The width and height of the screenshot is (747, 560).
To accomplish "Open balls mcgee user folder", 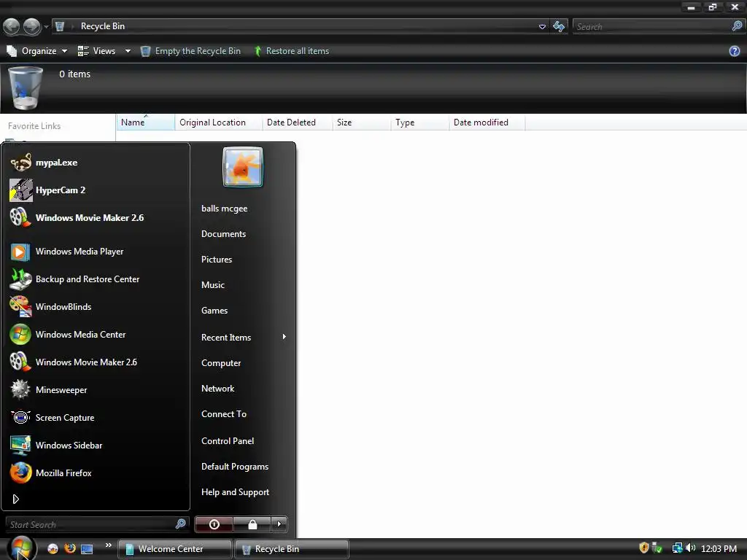I will tap(225, 209).
